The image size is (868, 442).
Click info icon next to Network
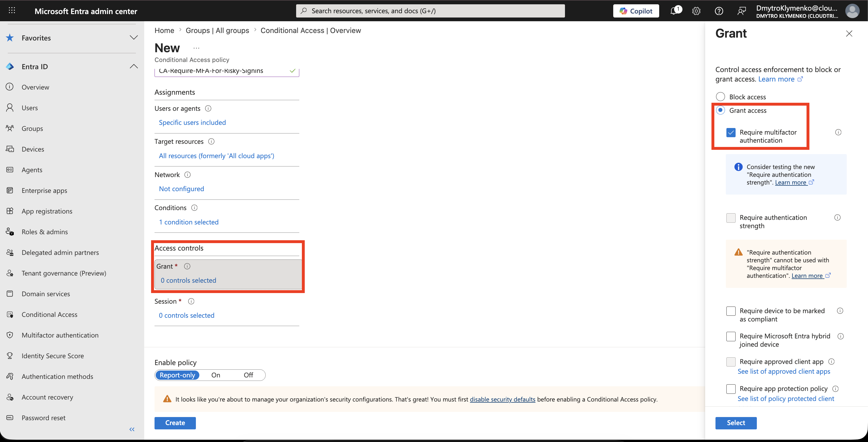[188, 175]
